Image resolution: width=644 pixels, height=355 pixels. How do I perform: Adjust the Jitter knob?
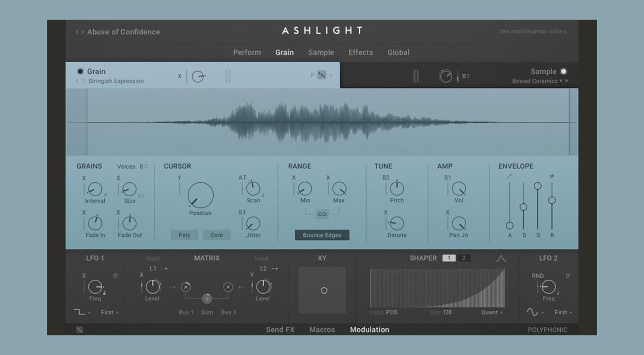click(253, 223)
